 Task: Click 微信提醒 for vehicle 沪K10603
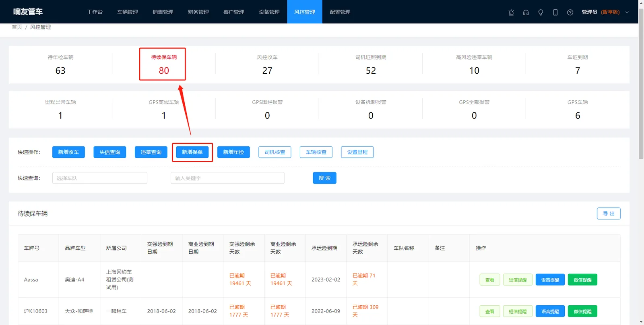[x=582, y=311]
